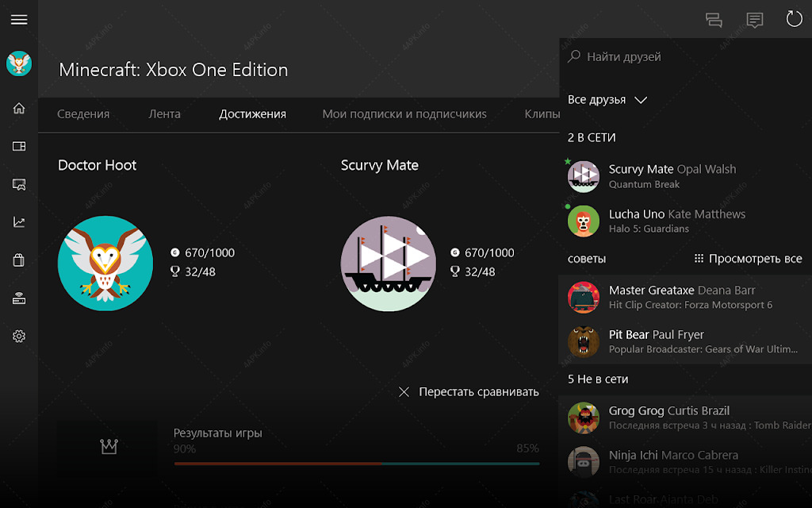
Task: Click the Halo 5: Guardians status text
Action: [x=649, y=229]
